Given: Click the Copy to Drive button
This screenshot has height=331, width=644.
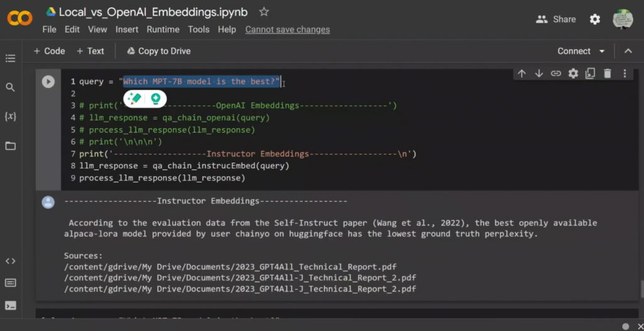Looking at the screenshot, I should [158, 51].
